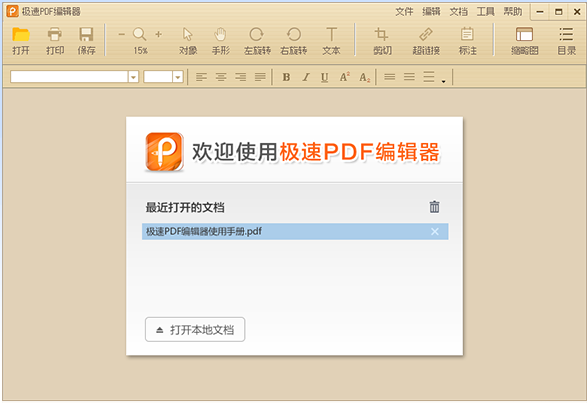
Task: Show the 目录 contents panel
Action: (x=566, y=34)
